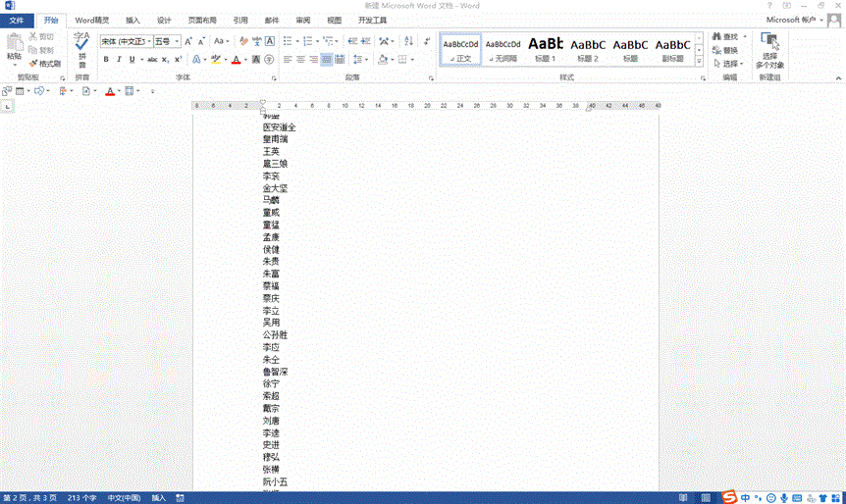Open the font name dropdown
Screen dimensions: 846x504
tap(148, 41)
